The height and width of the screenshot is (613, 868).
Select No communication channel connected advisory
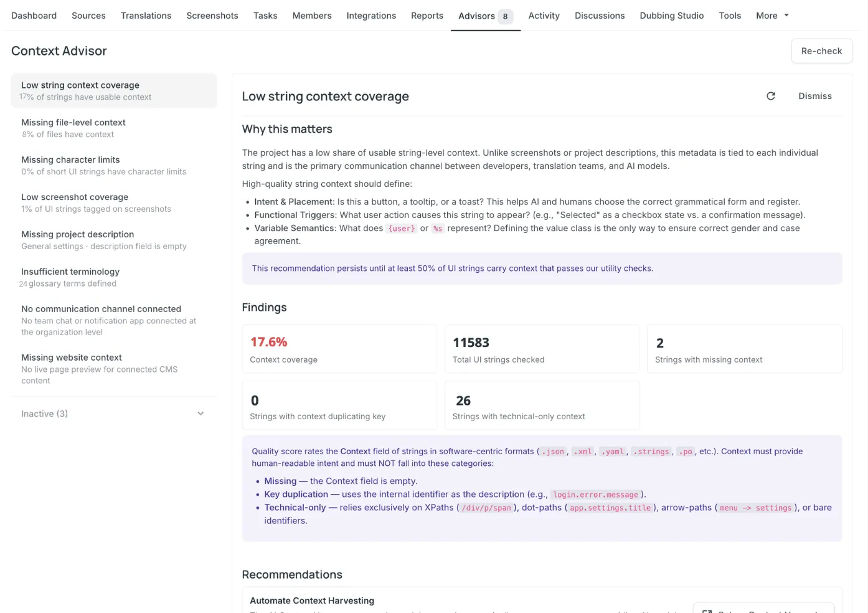pyautogui.click(x=114, y=320)
